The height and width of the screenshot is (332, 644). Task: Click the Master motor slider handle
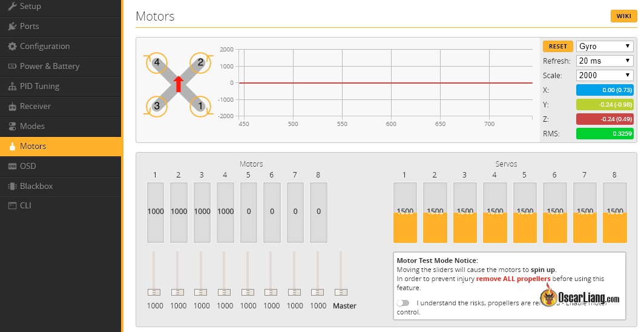(x=341, y=292)
